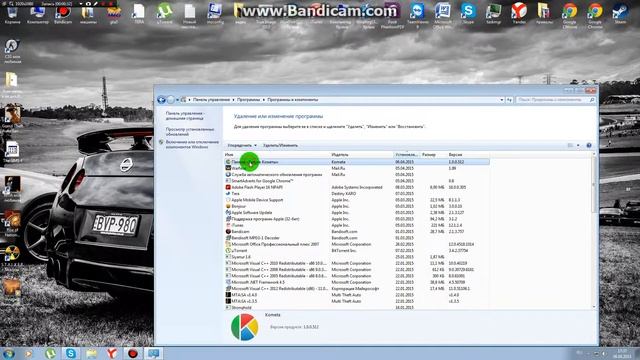Select Apple Mobile Device Support entry
640x360 pixels.
pyautogui.click(x=357, y=200)
